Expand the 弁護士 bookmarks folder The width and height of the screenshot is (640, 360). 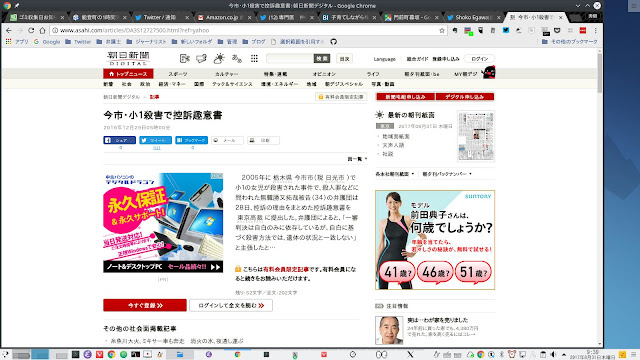[109, 42]
